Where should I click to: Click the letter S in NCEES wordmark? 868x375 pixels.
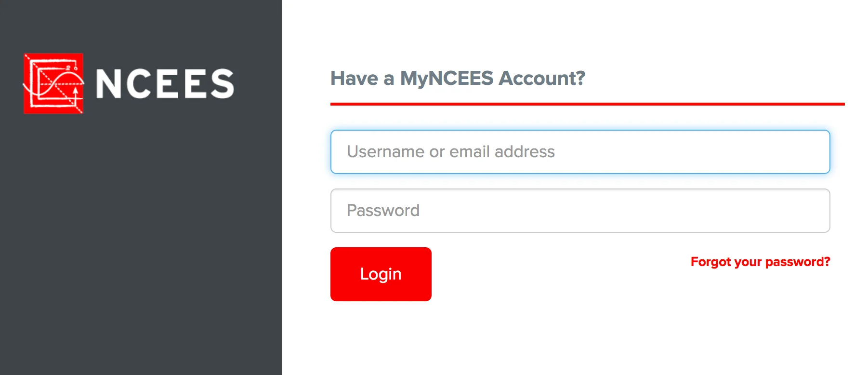coord(222,84)
